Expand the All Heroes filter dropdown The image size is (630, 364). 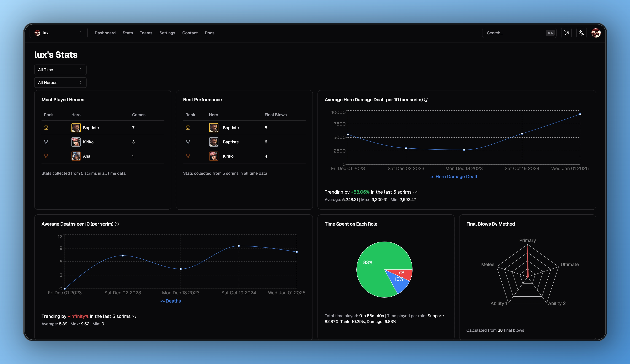coord(60,82)
